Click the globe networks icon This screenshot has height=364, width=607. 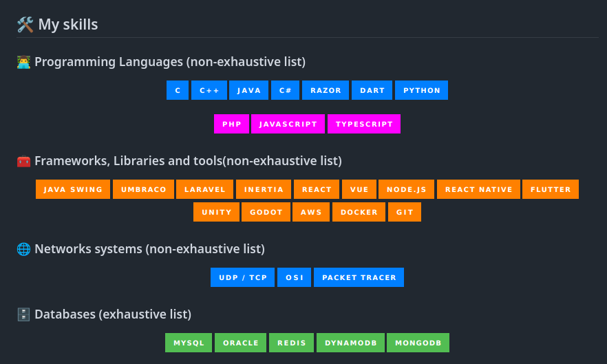[x=23, y=249]
